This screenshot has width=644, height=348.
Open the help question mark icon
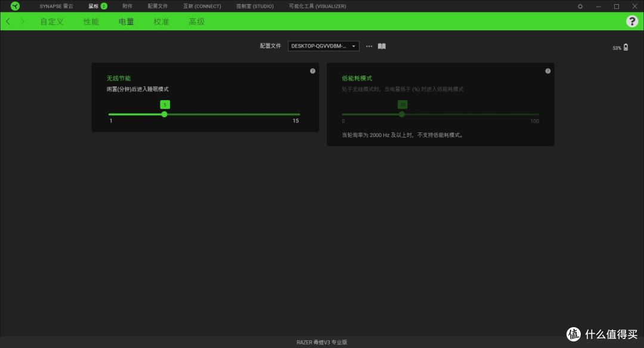(x=631, y=21)
